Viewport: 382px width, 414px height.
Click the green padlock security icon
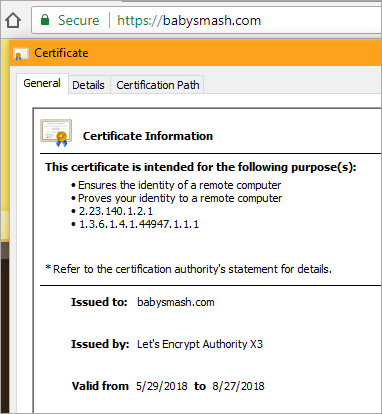(x=45, y=20)
